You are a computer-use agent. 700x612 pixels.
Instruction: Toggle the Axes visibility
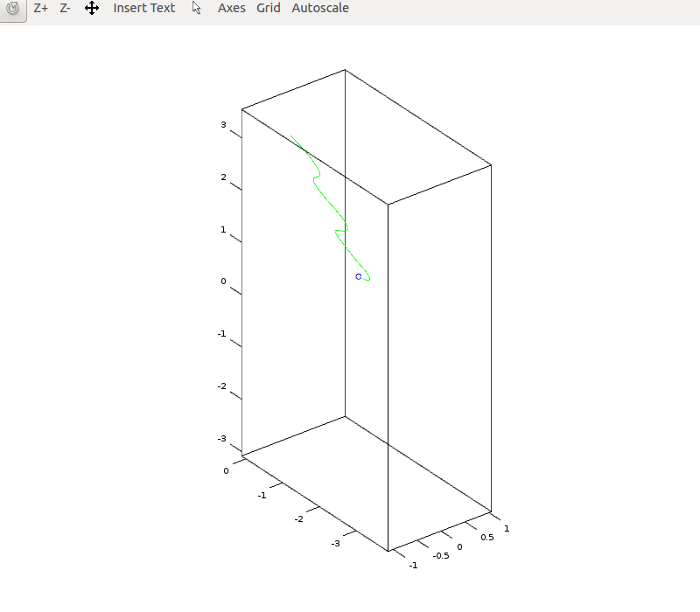tap(232, 8)
